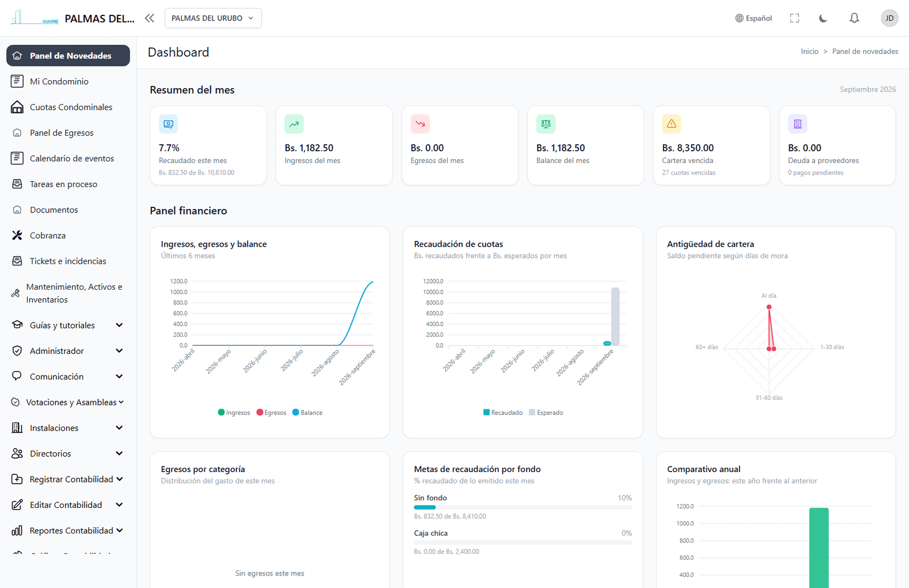This screenshot has height=588, width=909.
Task: Expand the Comunicación menu
Action: (68, 376)
